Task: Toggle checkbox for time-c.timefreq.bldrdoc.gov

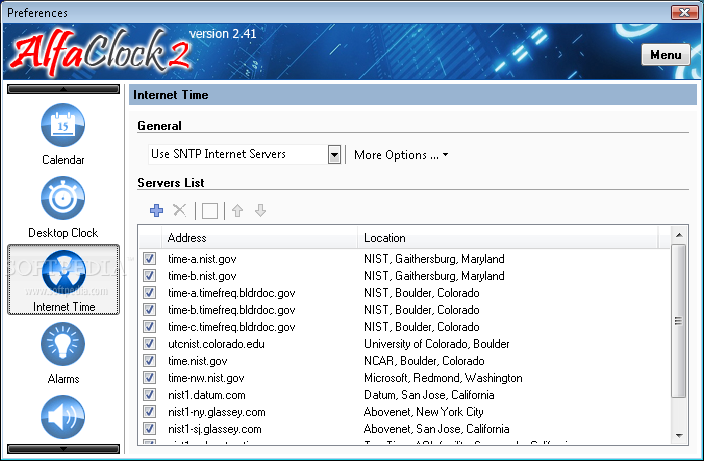Action: [x=150, y=327]
